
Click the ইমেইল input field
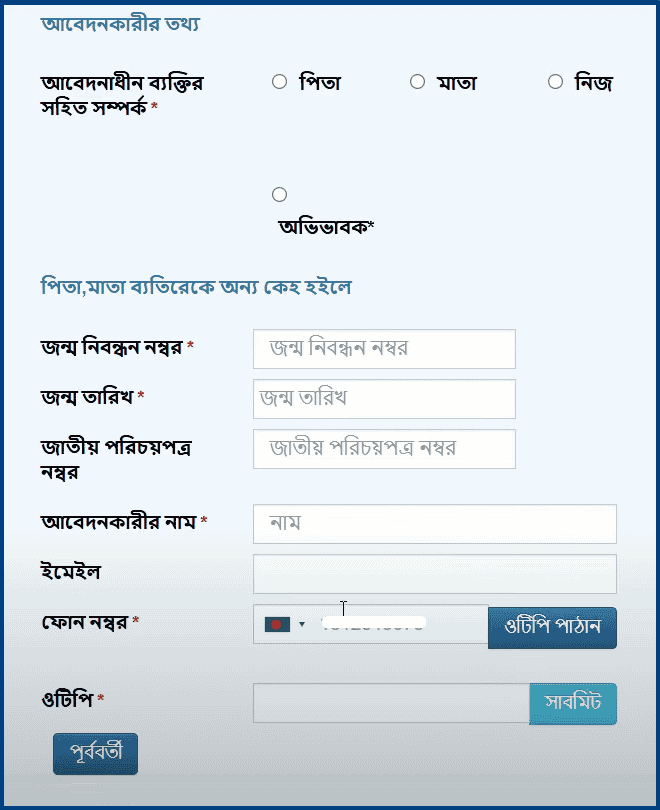[435, 572]
